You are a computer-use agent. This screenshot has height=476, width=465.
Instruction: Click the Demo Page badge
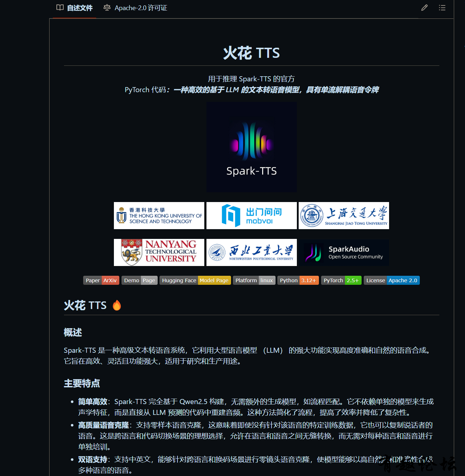click(x=140, y=280)
